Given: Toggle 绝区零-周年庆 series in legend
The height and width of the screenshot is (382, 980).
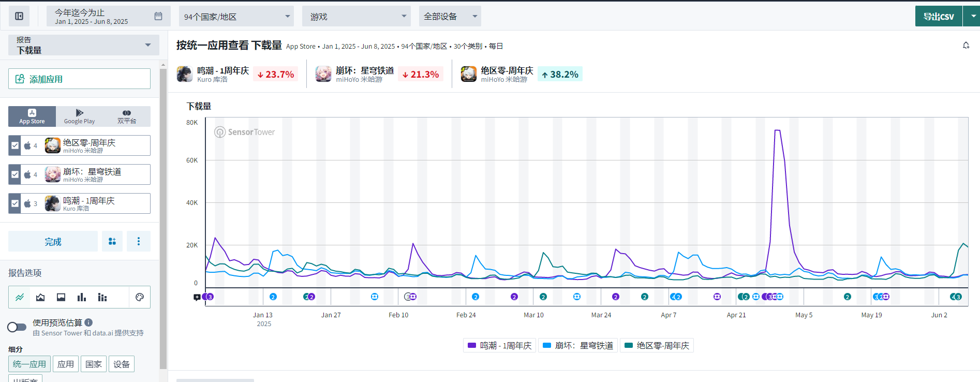Looking at the screenshot, I should coord(657,345).
